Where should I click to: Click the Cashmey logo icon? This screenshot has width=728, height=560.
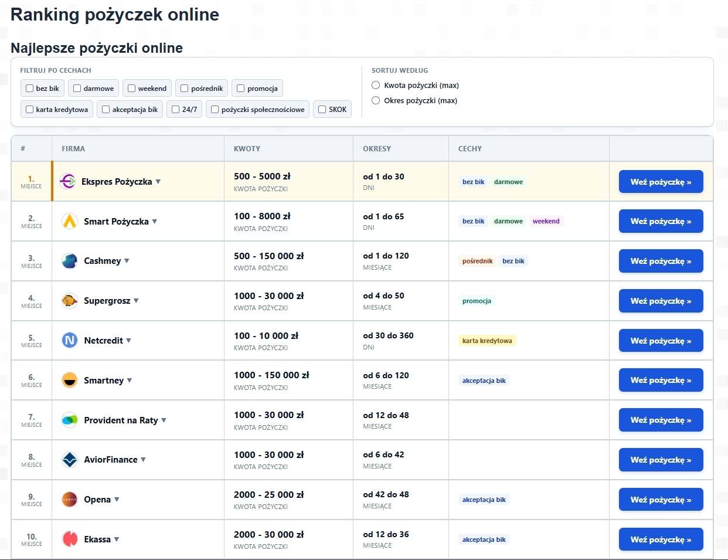click(70, 261)
